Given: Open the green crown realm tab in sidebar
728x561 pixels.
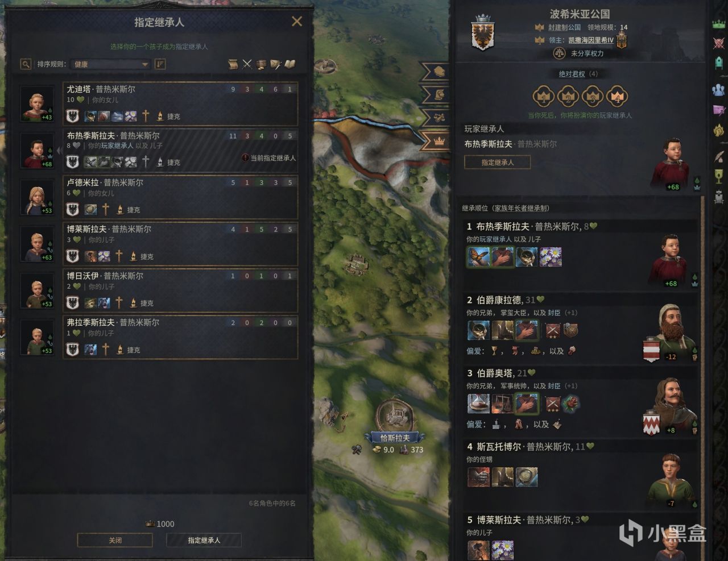Looking at the screenshot, I should (x=719, y=24).
